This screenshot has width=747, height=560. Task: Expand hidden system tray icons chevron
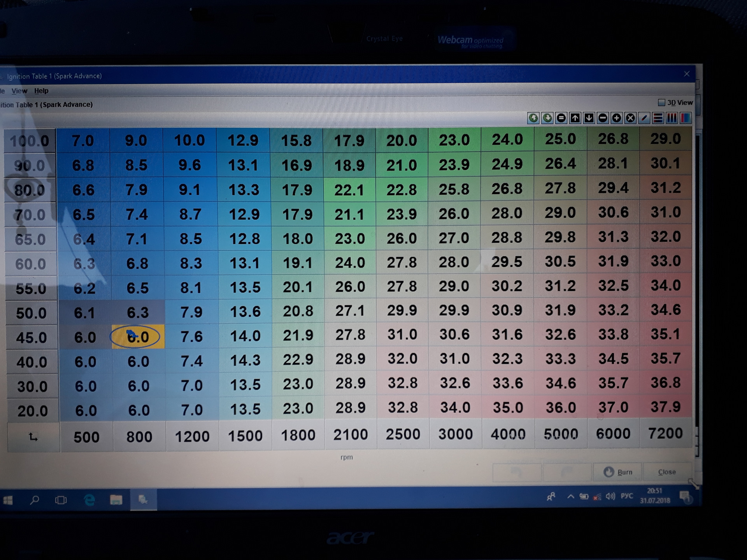click(570, 497)
